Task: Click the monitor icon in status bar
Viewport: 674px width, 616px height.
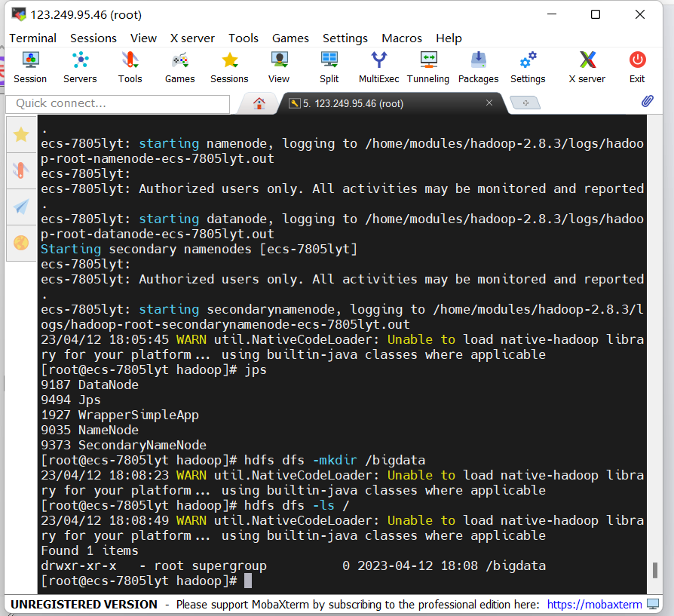Action: [x=652, y=604]
